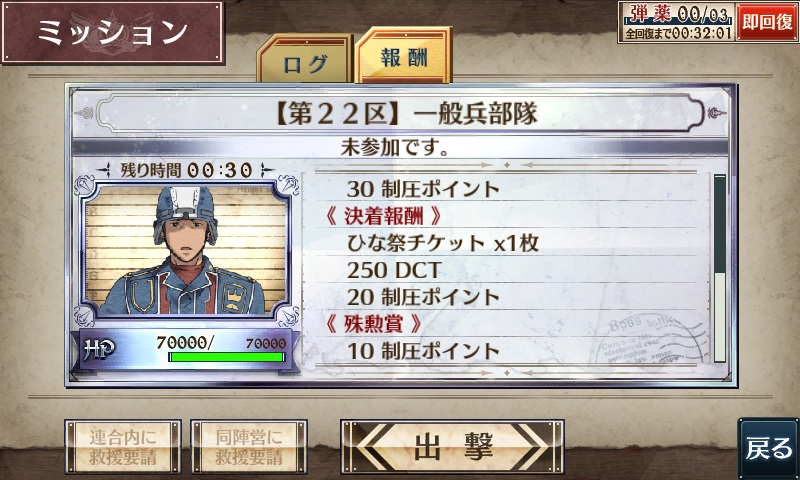Click the 弾薬 00/03 ammo counter
The image size is (800, 480).
click(x=677, y=14)
